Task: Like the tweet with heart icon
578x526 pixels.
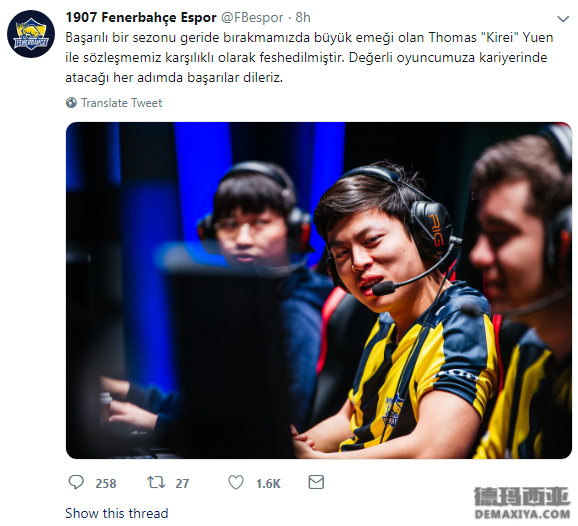Action: click(236, 482)
